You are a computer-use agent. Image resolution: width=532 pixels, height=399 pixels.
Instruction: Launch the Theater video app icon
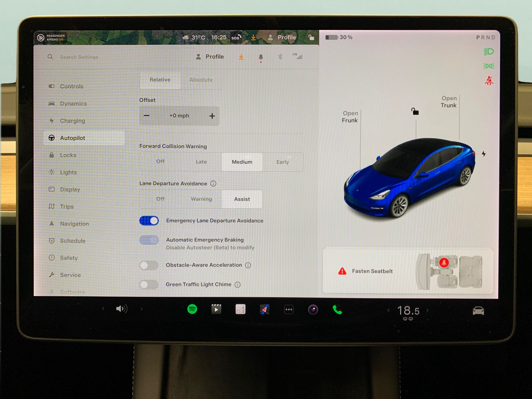(216, 309)
